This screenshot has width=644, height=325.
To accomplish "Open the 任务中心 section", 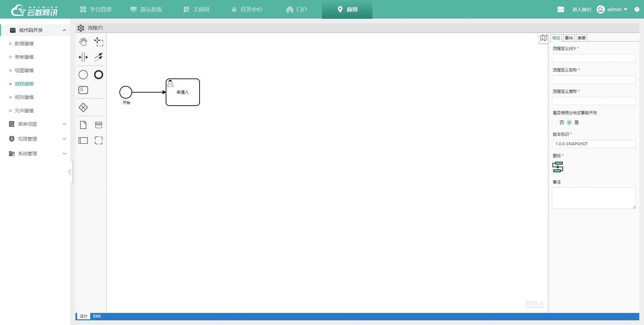I will (x=247, y=9).
